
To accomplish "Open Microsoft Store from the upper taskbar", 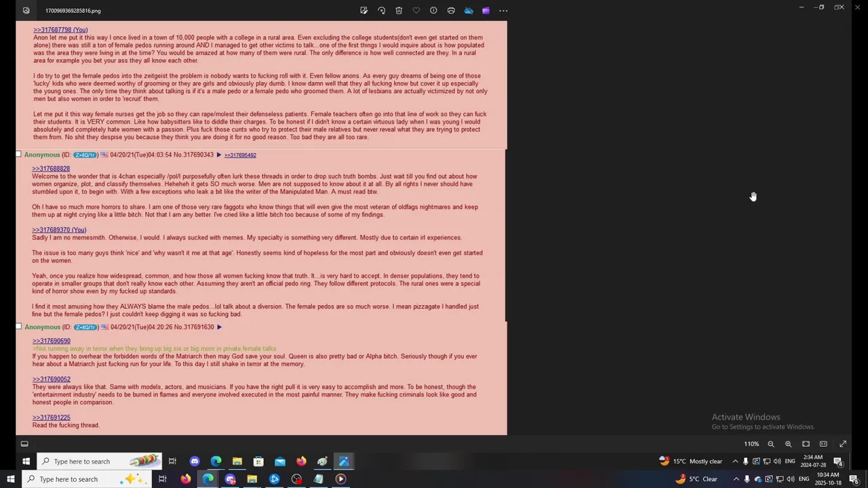I will [x=258, y=462].
